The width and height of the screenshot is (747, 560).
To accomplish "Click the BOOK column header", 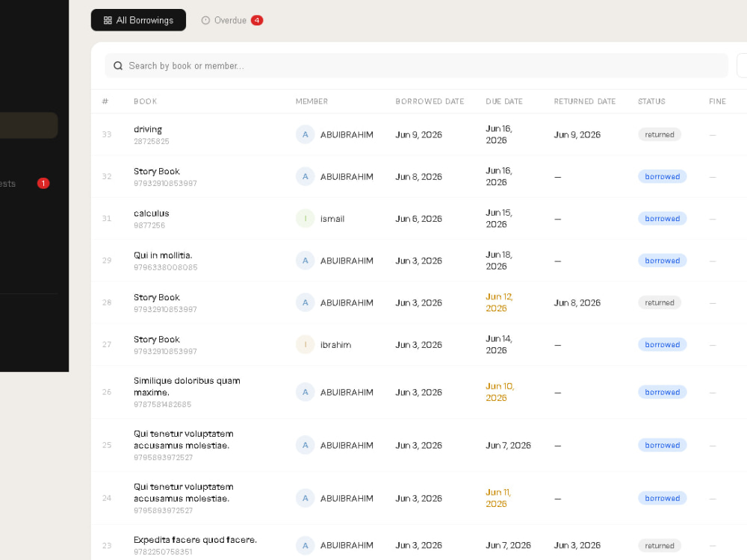I will pos(146,102).
